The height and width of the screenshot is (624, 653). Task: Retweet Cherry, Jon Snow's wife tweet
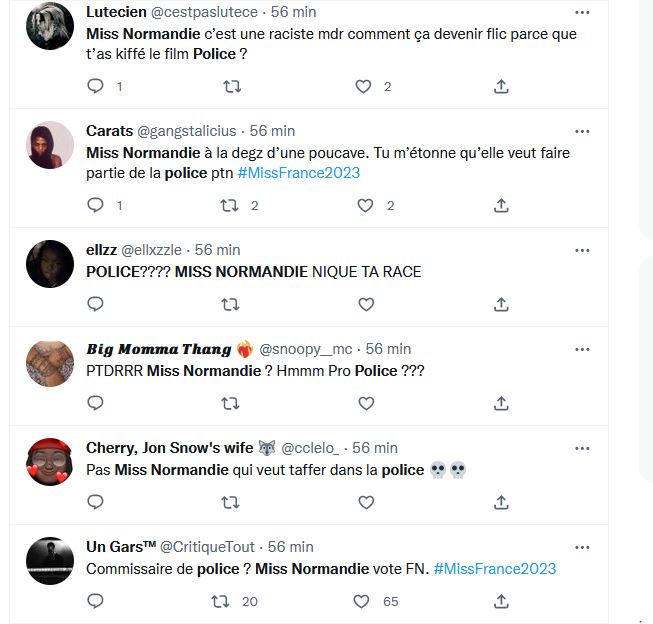pos(231,502)
